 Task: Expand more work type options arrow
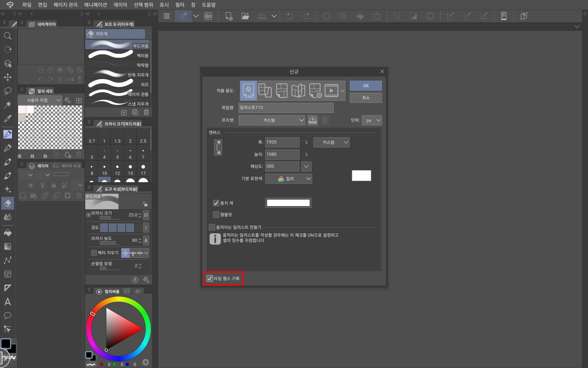tap(342, 91)
